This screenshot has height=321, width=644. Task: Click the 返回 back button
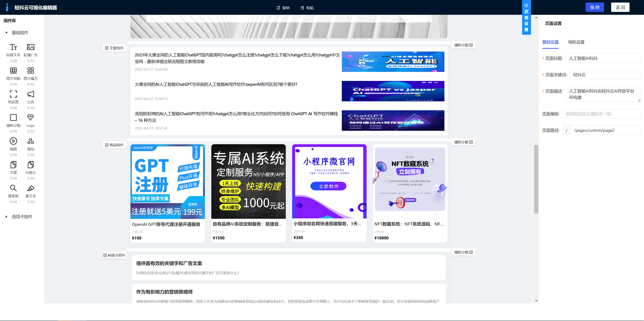pyautogui.click(x=620, y=7)
